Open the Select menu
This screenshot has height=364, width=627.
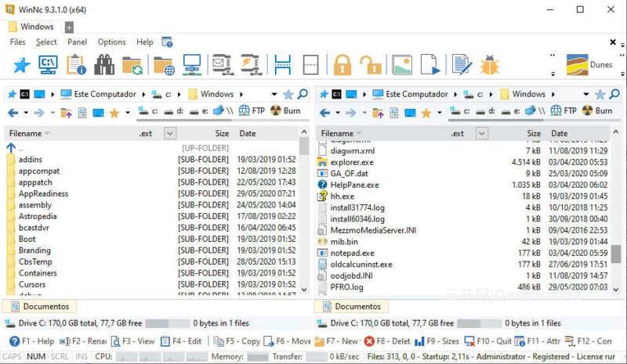coord(46,42)
